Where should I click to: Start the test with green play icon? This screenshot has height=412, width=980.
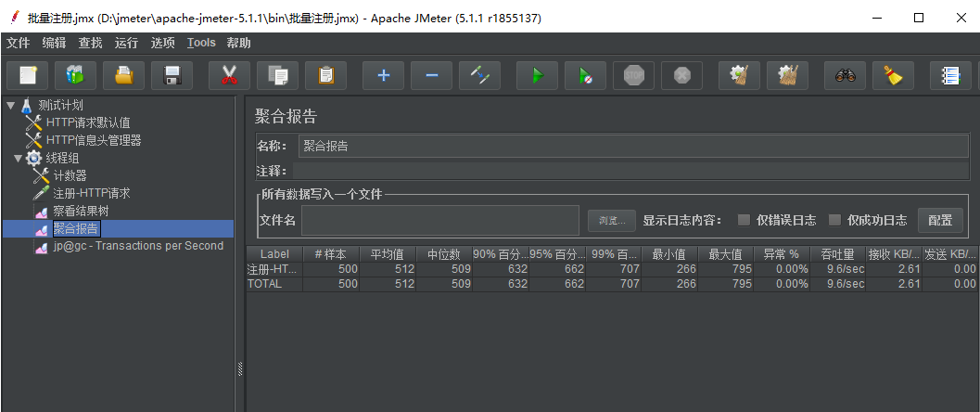pos(537,76)
